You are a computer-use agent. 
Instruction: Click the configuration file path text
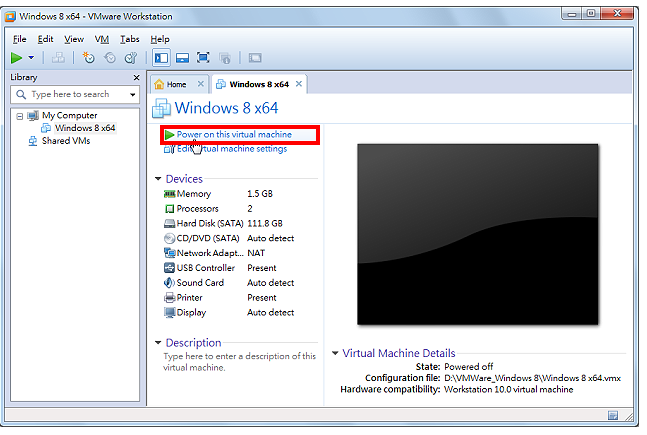[532, 378]
